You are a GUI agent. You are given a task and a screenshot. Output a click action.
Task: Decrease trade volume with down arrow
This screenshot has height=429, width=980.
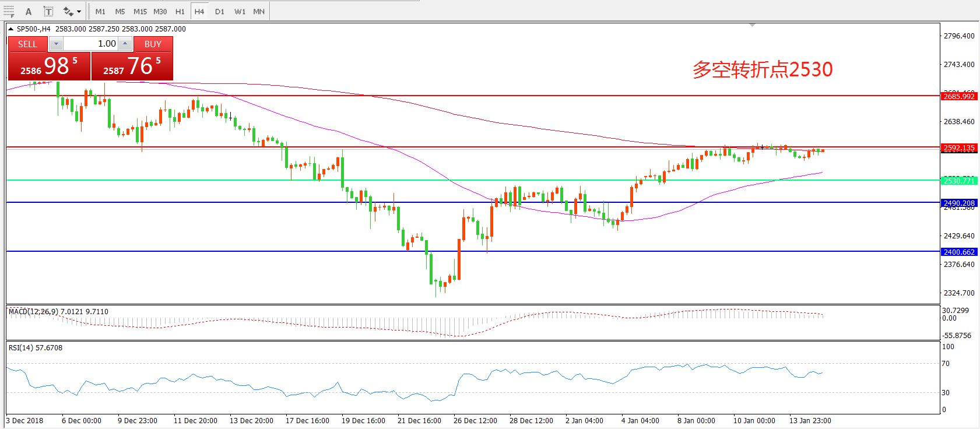[x=56, y=44]
